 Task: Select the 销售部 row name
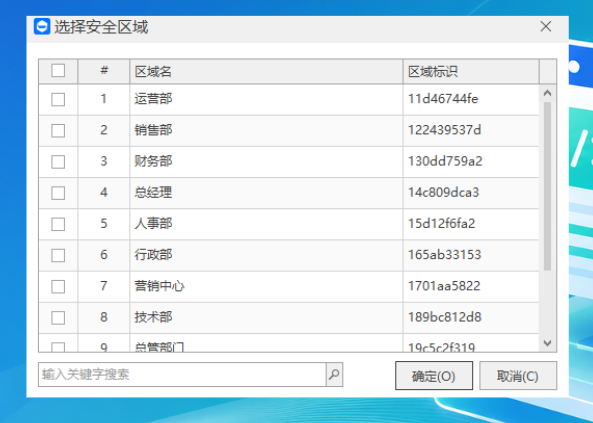click(x=153, y=130)
